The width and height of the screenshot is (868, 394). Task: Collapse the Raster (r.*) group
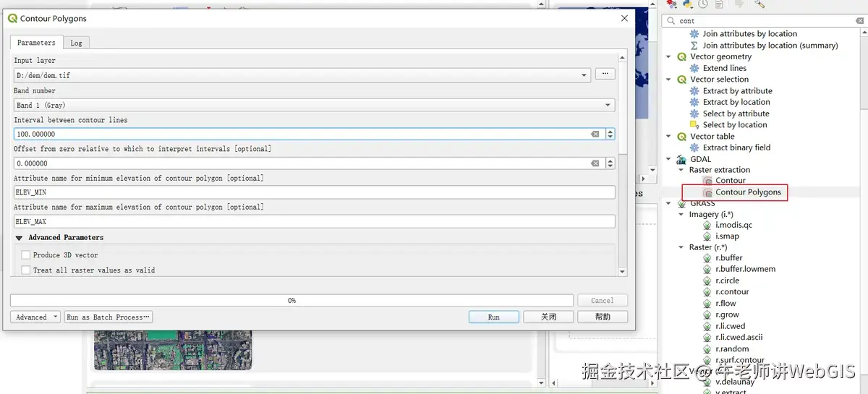pos(681,247)
